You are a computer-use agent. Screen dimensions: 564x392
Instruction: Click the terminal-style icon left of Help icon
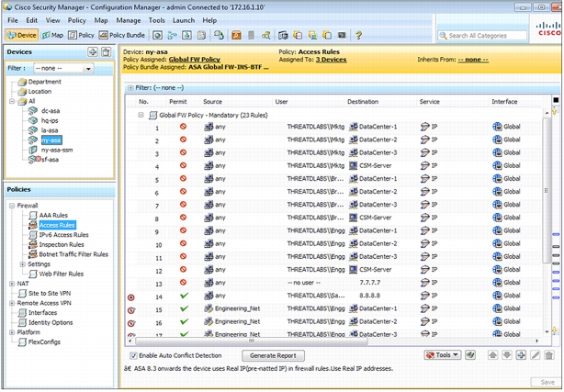pyautogui.click(x=342, y=35)
